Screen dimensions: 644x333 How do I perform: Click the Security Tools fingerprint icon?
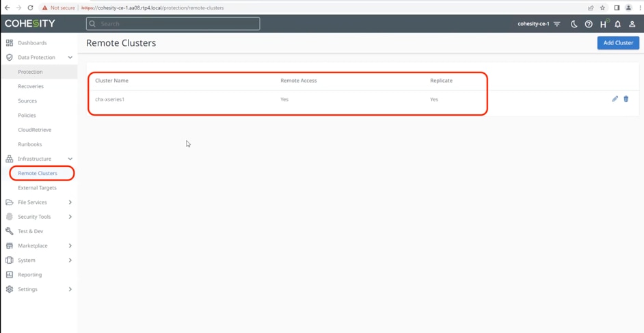click(x=10, y=217)
